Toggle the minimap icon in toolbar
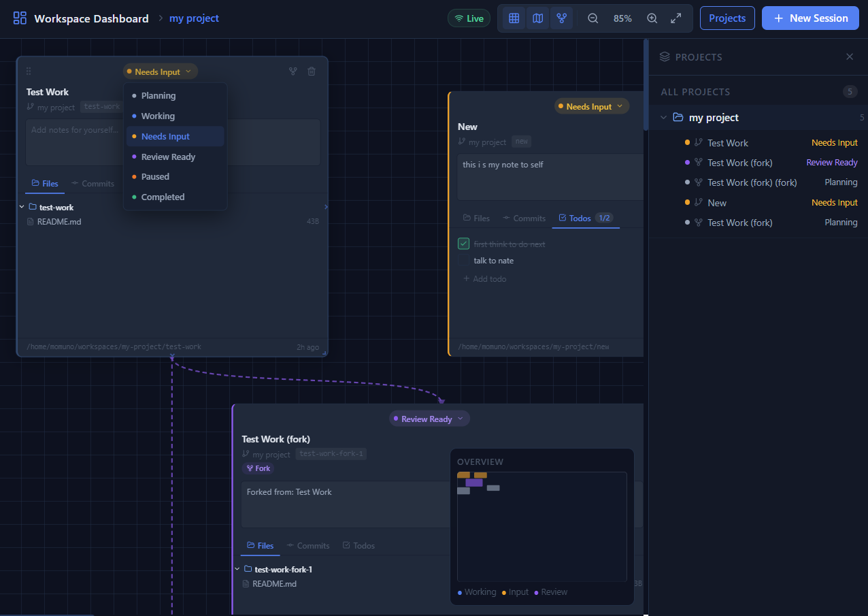 click(537, 18)
